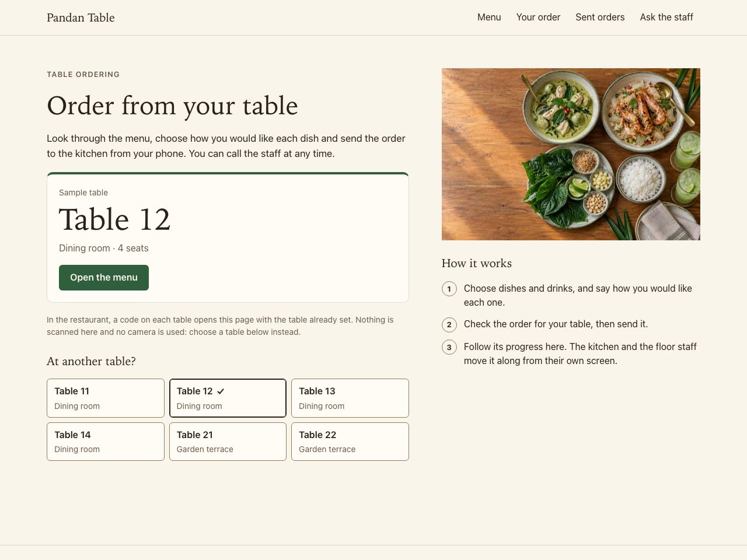Click 'Dining room · 4 seats' text

click(104, 248)
